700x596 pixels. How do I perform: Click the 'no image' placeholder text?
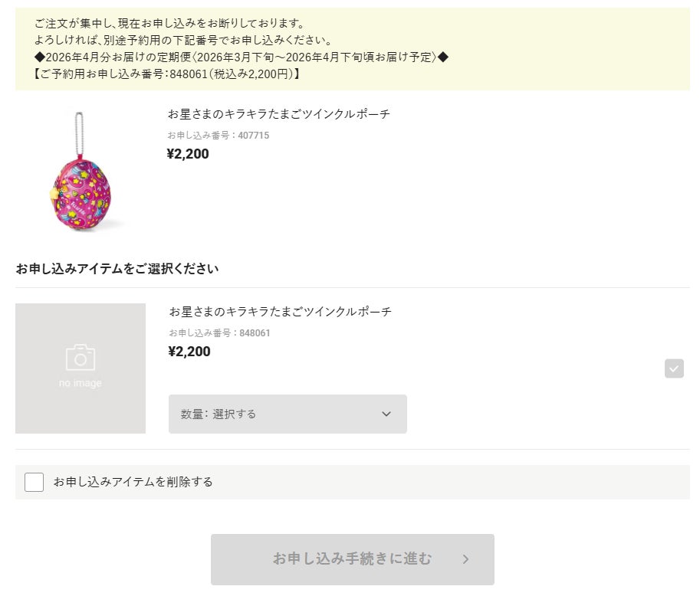pos(81,383)
